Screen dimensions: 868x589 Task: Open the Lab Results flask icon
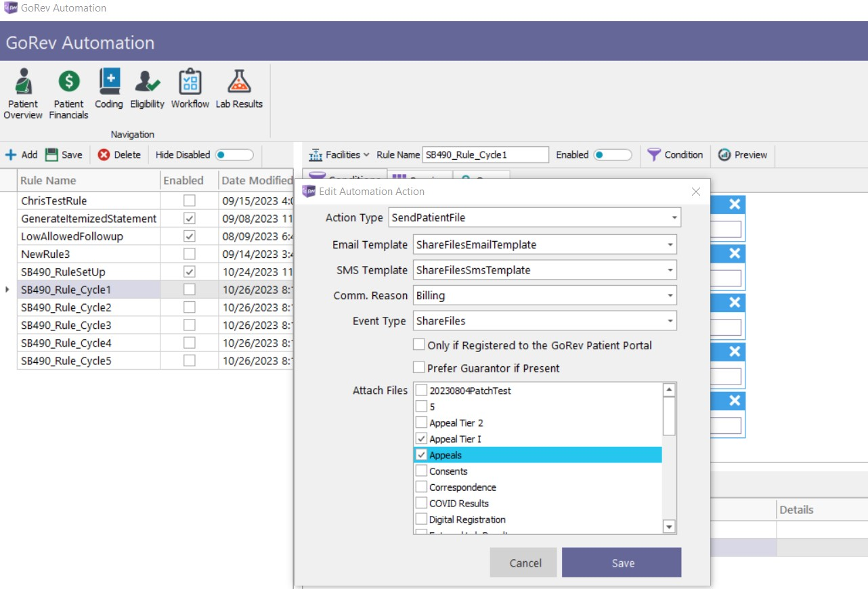(x=239, y=82)
